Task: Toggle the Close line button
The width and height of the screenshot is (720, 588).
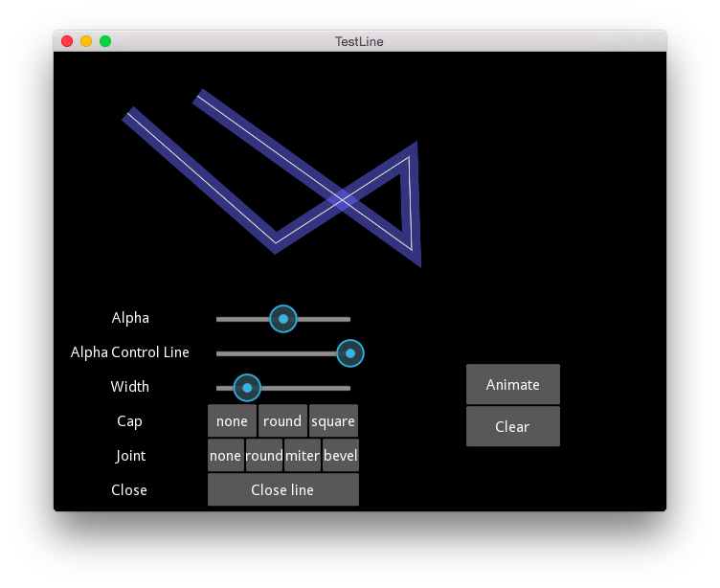Action: click(282, 489)
